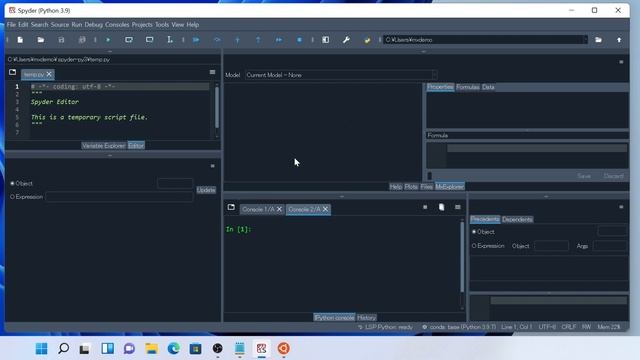Open Windows Start menu on taskbar
Screen dimensions: 640x360
(41, 349)
